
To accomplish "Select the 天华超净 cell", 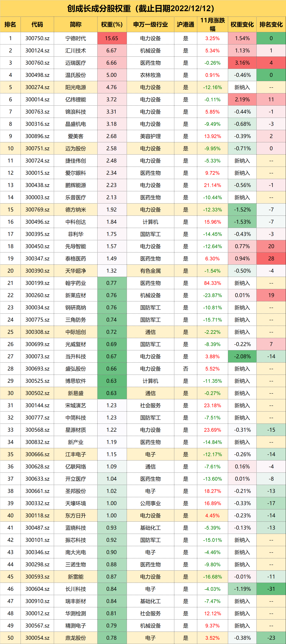I will click(75, 271).
